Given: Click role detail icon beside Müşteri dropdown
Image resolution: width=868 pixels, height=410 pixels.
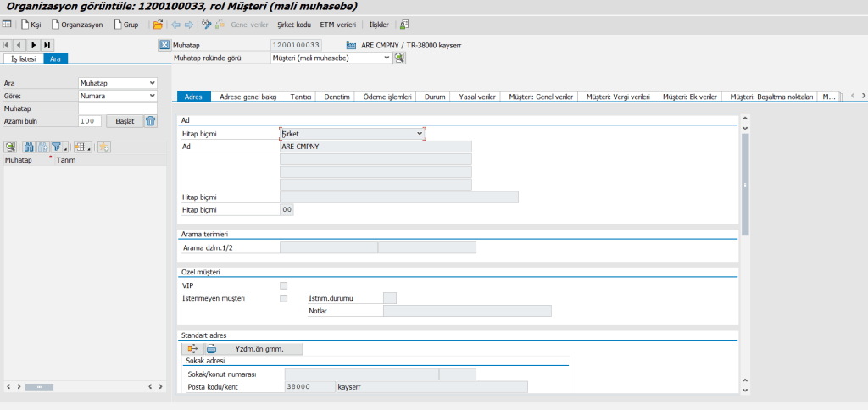Looking at the screenshot, I should (x=399, y=58).
